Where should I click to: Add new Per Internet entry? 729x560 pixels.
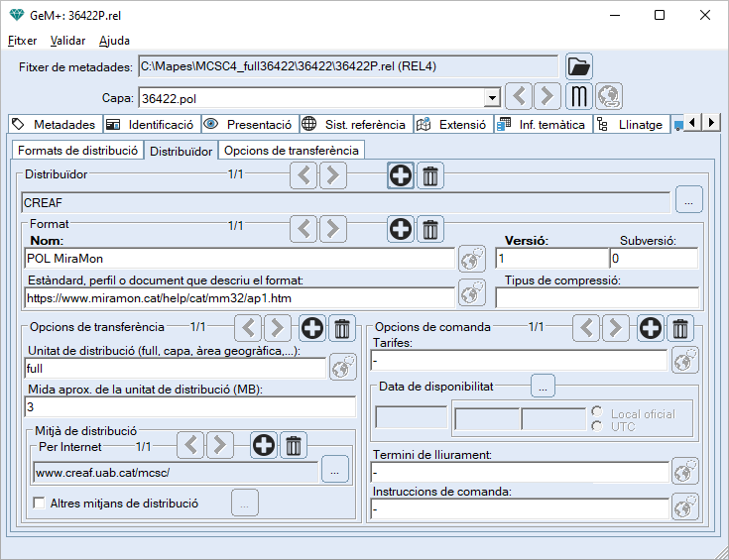click(x=264, y=445)
